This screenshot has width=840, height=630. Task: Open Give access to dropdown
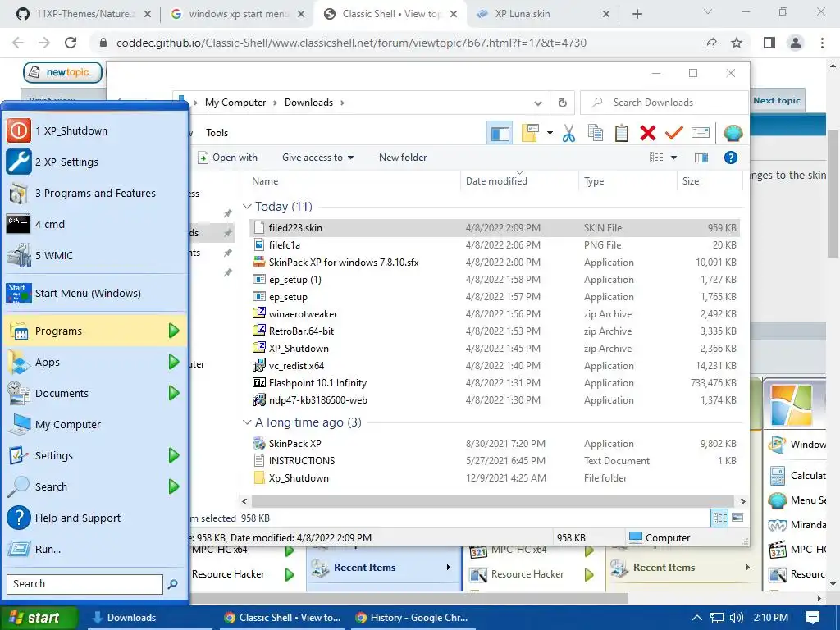317,157
